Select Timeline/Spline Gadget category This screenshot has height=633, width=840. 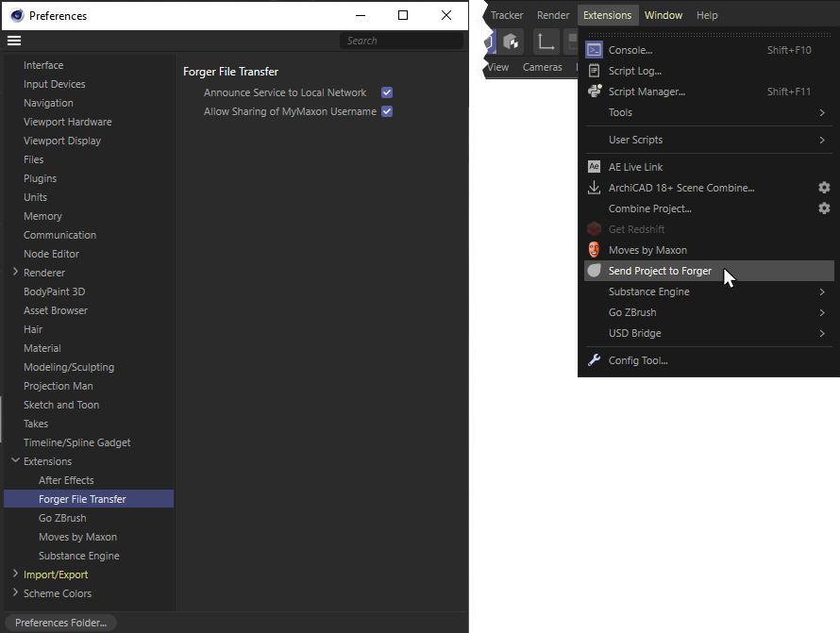(x=76, y=442)
